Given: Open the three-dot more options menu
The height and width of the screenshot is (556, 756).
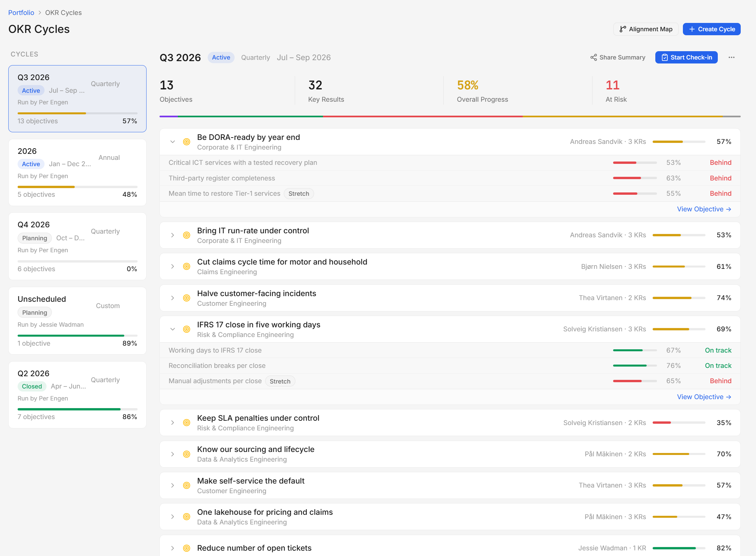Looking at the screenshot, I should coord(731,57).
